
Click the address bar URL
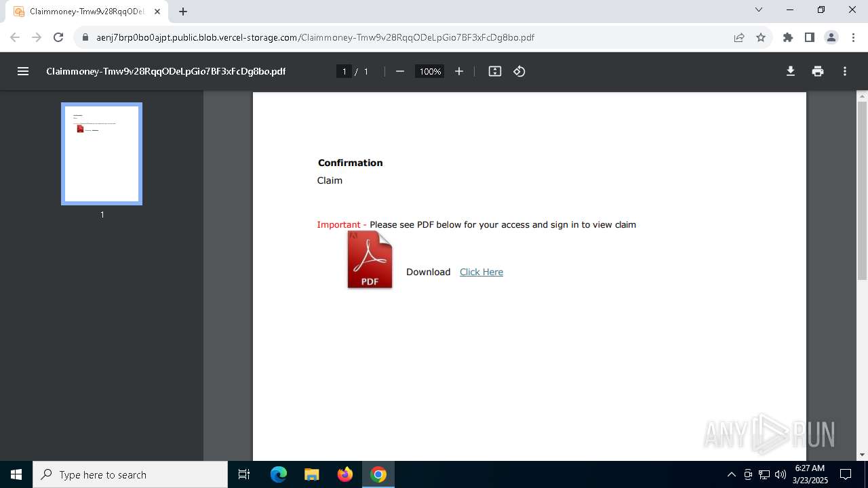(x=315, y=37)
